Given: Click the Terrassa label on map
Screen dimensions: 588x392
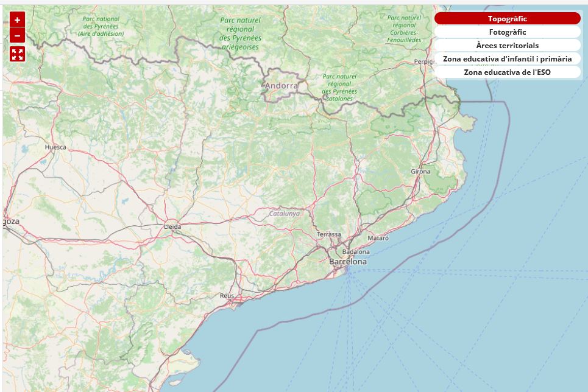Looking at the screenshot, I should (x=329, y=234).
